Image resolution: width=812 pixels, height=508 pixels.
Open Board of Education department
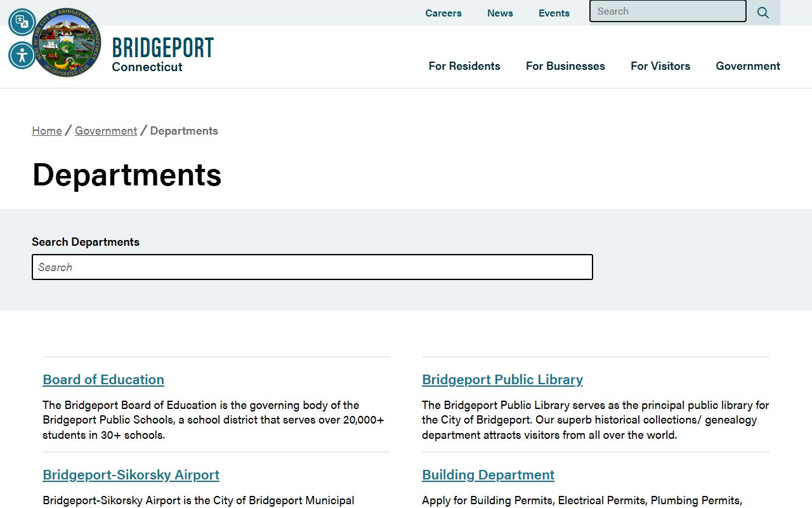[103, 380]
